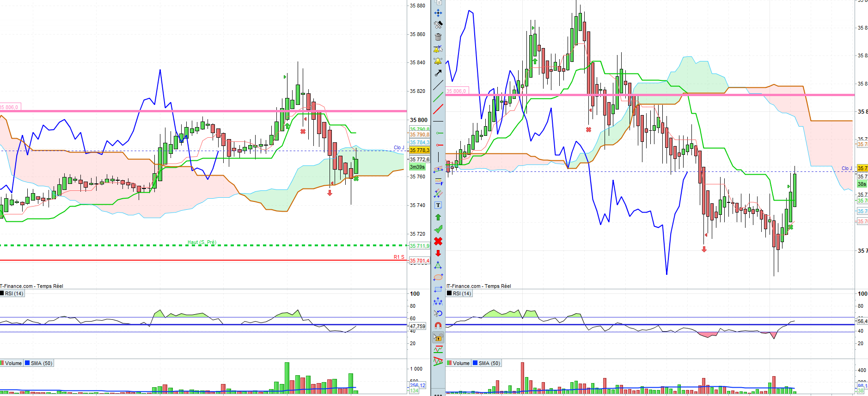This screenshot has width=868, height=396.
Task: Select the green up-arrow marker tool
Action: click(x=438, y=217)
